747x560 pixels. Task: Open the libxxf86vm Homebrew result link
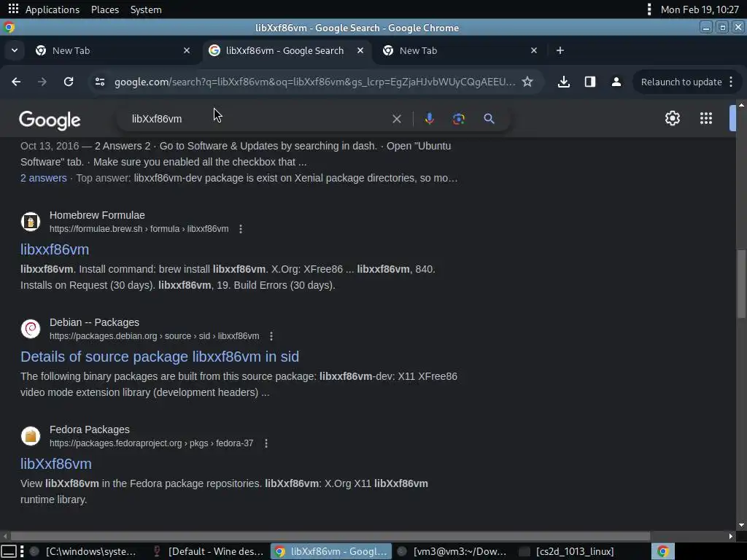55,249
